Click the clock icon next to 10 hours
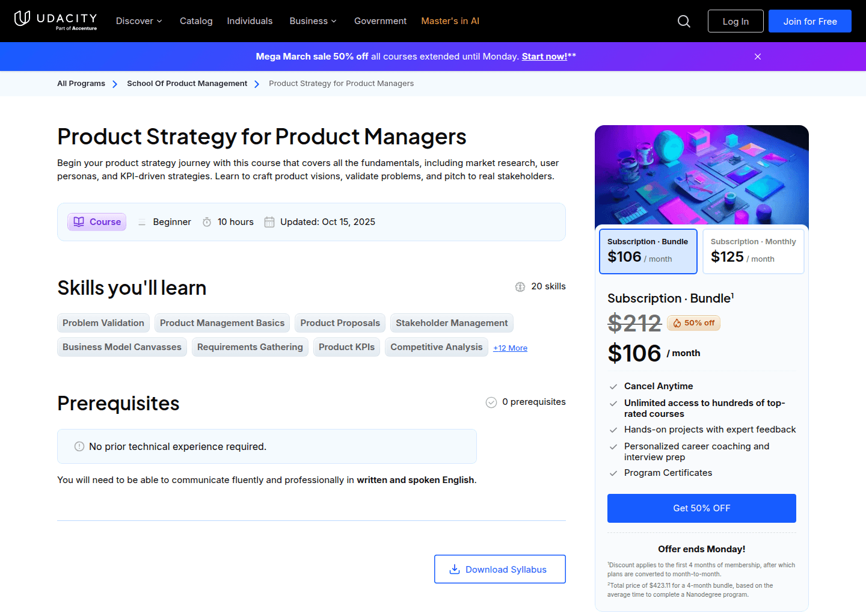866x616 pixels. tap(206, 222)
